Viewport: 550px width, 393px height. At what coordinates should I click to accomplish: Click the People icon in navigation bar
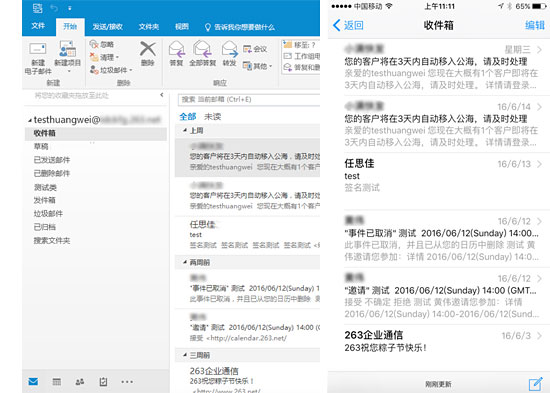pos(80,381)
